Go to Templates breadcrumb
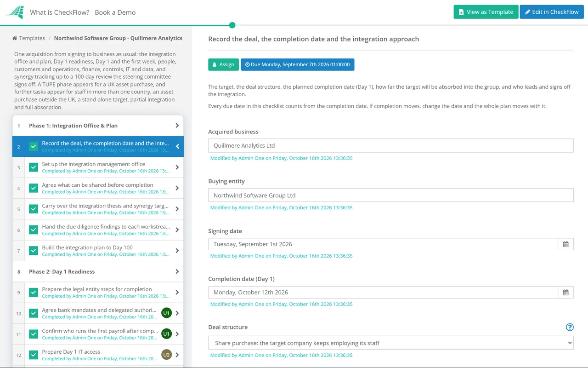The image size is (588, 368). pos(32,38)
